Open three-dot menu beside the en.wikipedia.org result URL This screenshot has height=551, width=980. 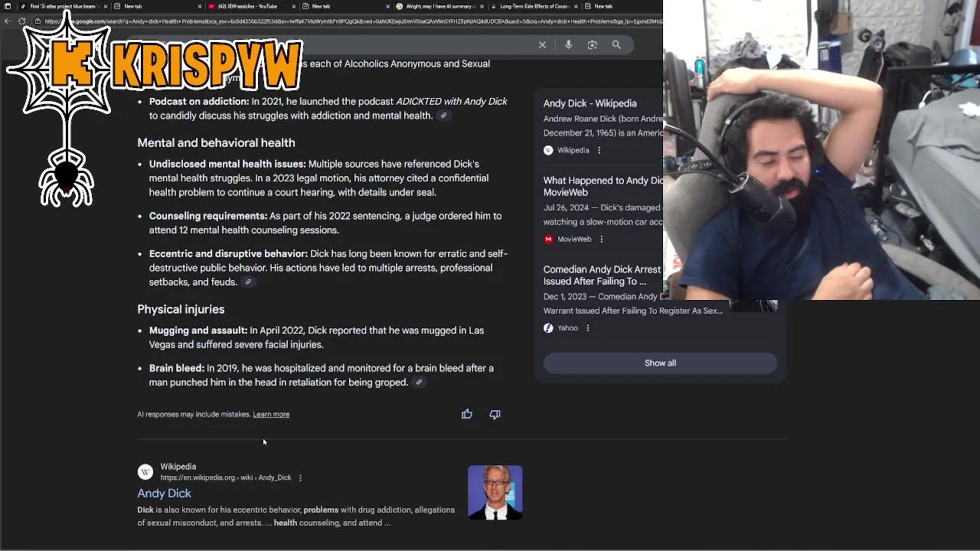click(x=300, y=478)
